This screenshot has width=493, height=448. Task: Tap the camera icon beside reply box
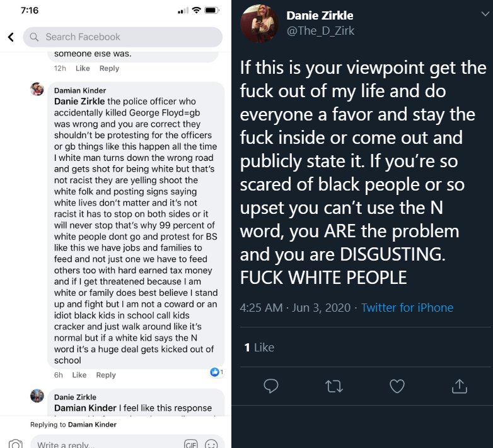15,444
